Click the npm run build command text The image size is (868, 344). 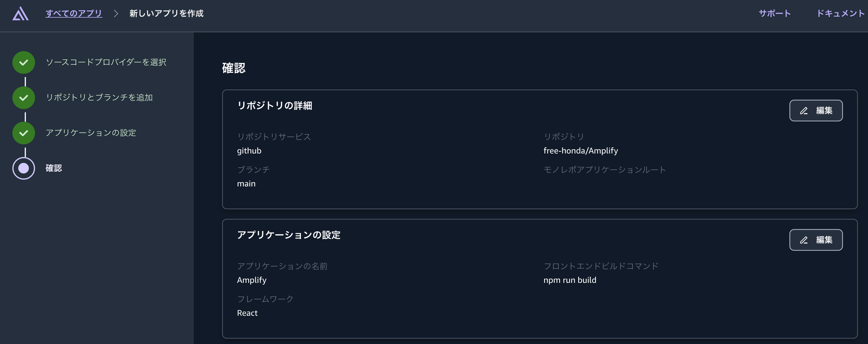(x=570, y=280)
